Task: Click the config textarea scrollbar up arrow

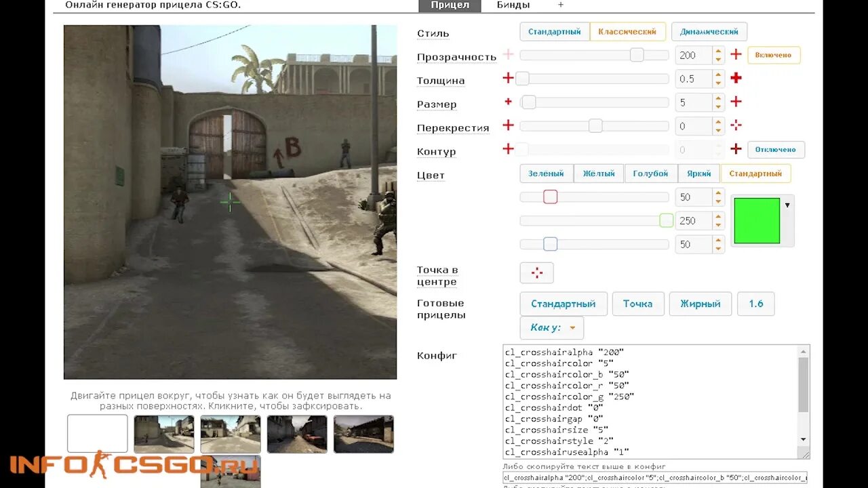Action: [x=804, y=351]
